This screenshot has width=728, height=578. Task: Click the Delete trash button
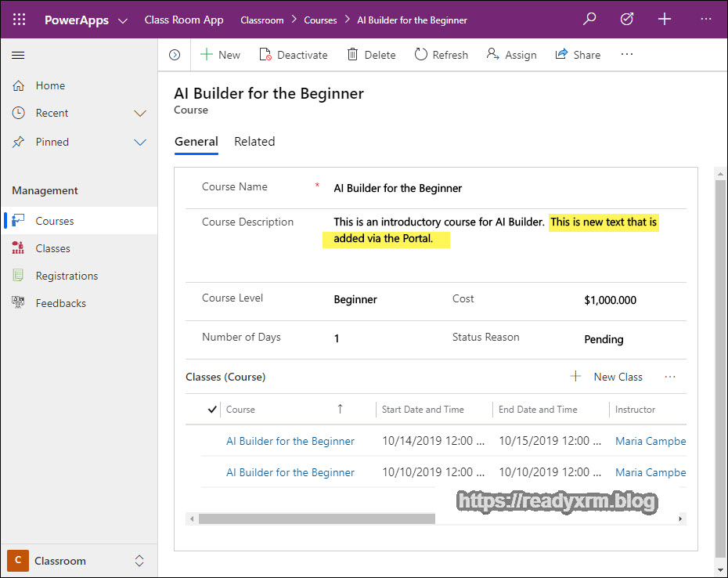371,55
